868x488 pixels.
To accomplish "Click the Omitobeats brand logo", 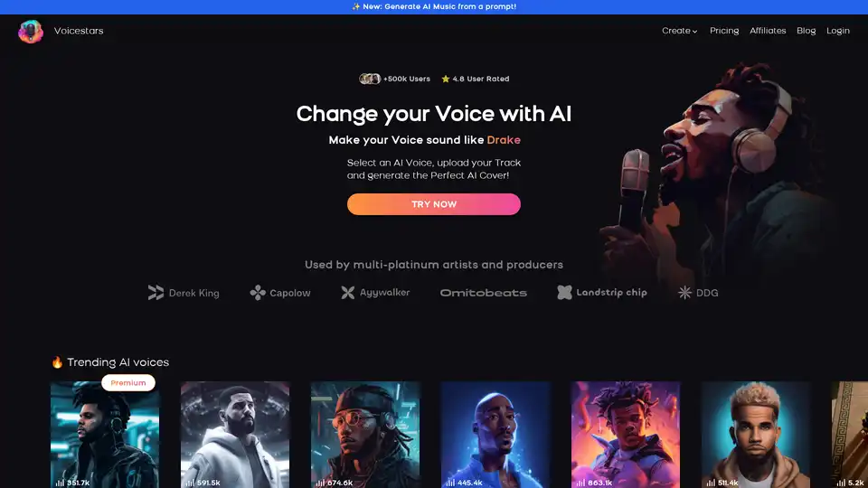I will click(x=483, y=293).
